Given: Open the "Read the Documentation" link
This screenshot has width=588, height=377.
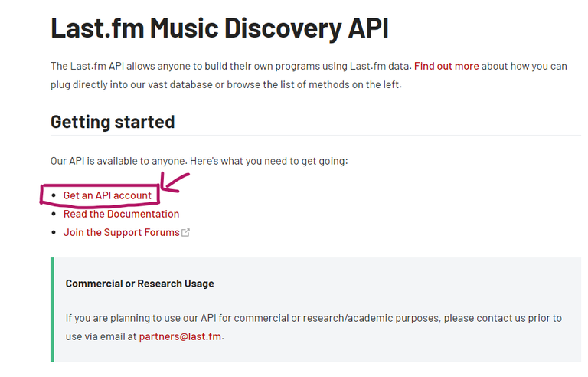Looking at the screenshot, I should 121,214.
